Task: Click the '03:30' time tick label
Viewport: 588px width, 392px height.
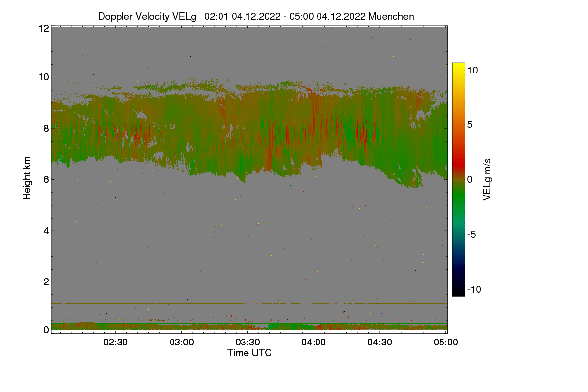Action: (x=248, y=343)
